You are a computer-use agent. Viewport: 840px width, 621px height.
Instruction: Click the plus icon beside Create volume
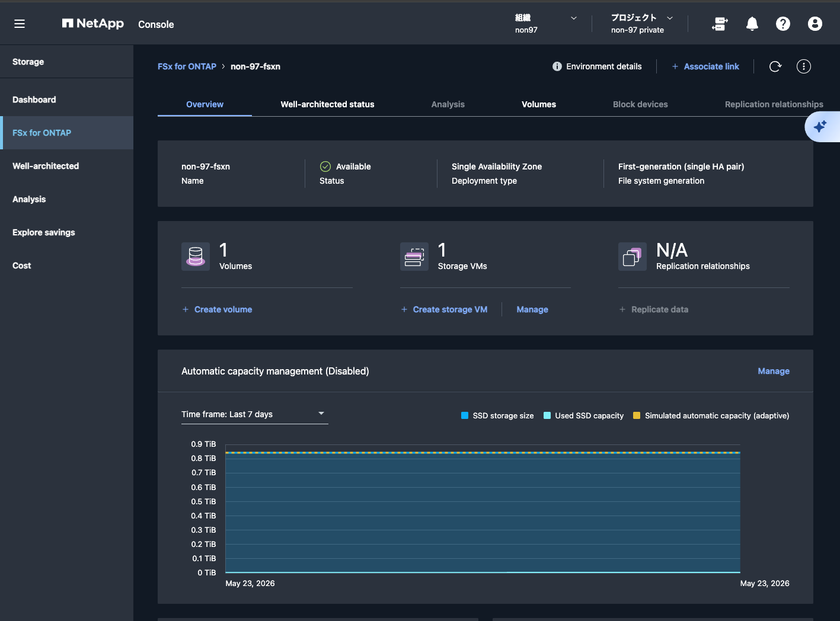coord(186,309)
